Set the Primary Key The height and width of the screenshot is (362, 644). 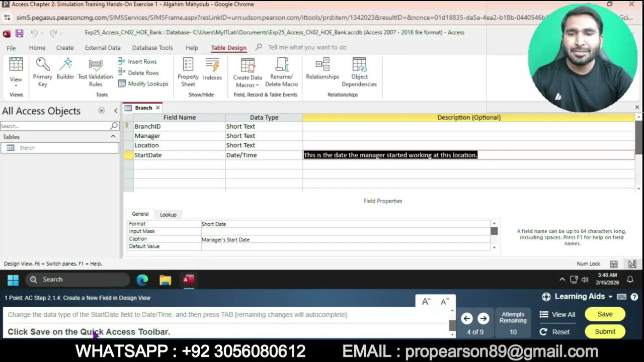click(42, 72)
